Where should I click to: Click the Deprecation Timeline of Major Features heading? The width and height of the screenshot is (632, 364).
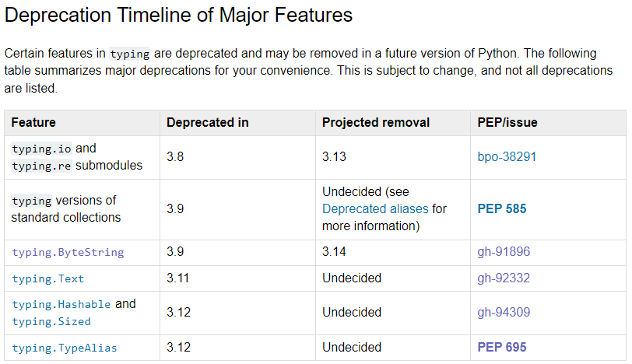click(179, 15)
